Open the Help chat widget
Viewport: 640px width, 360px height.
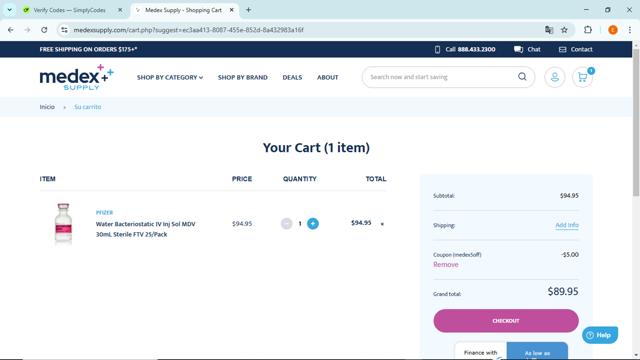pyautogui.click(x=600, y=335)
